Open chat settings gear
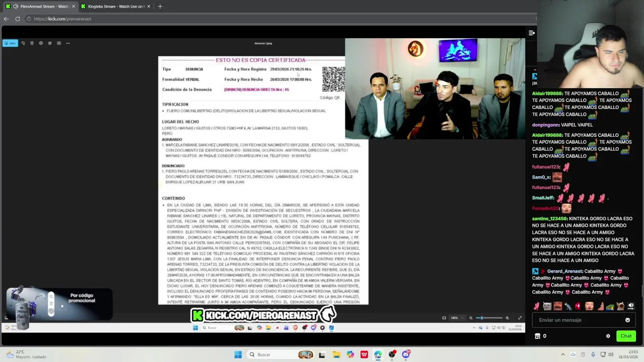Screen dimensions: 644x362 click(x=608, y=336)
